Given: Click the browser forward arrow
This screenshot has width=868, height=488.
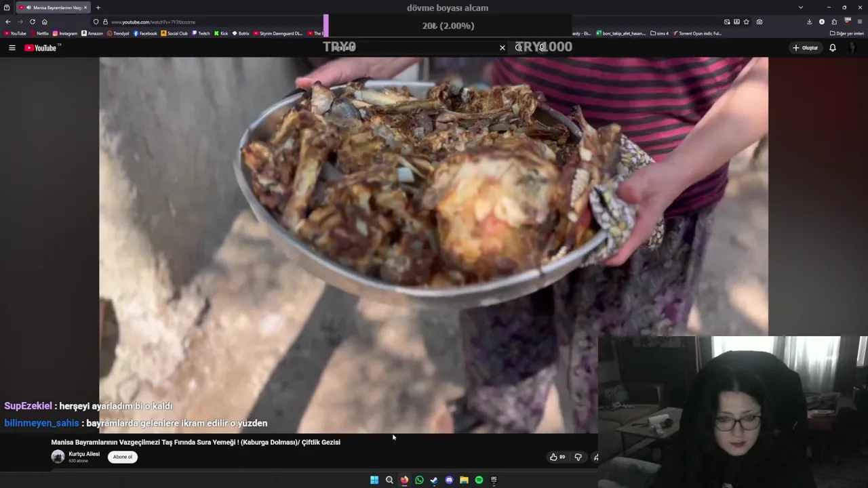Looking at the screenshot, I should click(x=20, y=22).
